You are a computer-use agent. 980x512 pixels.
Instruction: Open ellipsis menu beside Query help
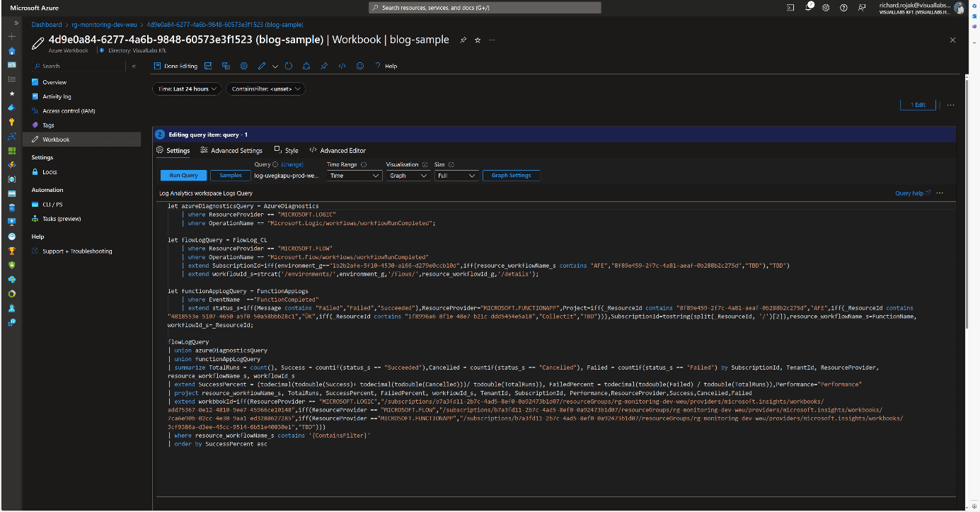click(x=940, y=193)
